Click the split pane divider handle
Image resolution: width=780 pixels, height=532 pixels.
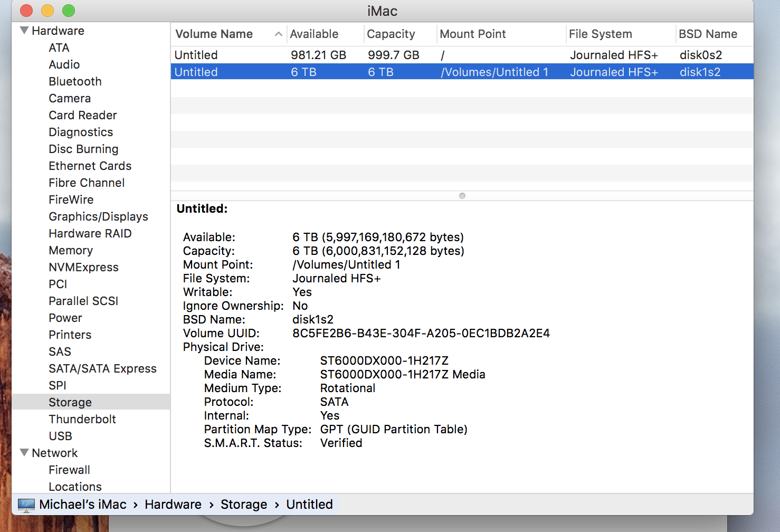(x=462, y=196)
